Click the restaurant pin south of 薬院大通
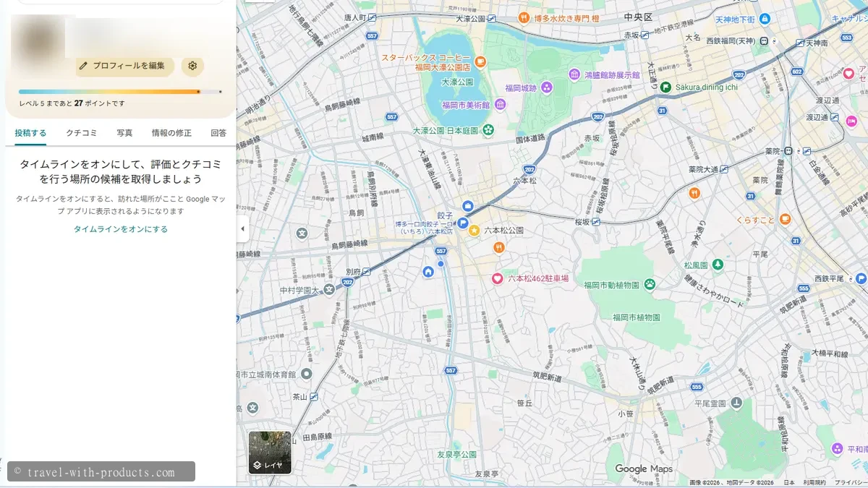868x488 pixels. click(694, 193)
